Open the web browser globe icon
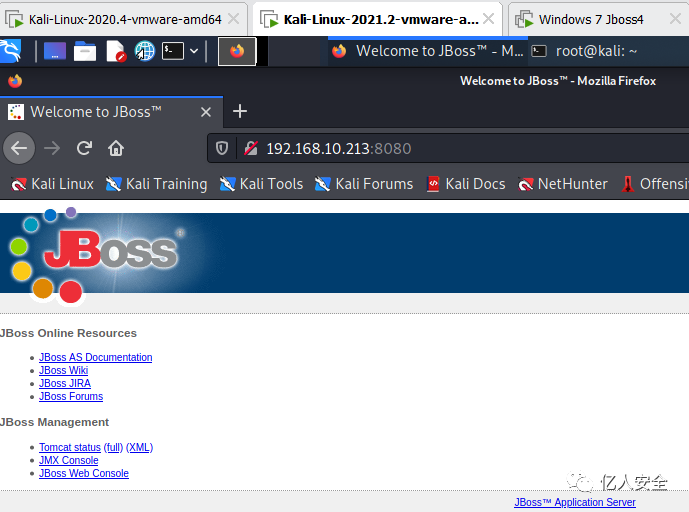 pyautogui.click(x=145, y=51)
